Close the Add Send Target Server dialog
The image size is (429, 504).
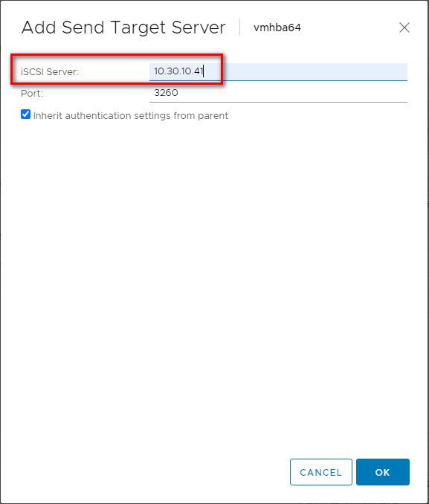404,28
